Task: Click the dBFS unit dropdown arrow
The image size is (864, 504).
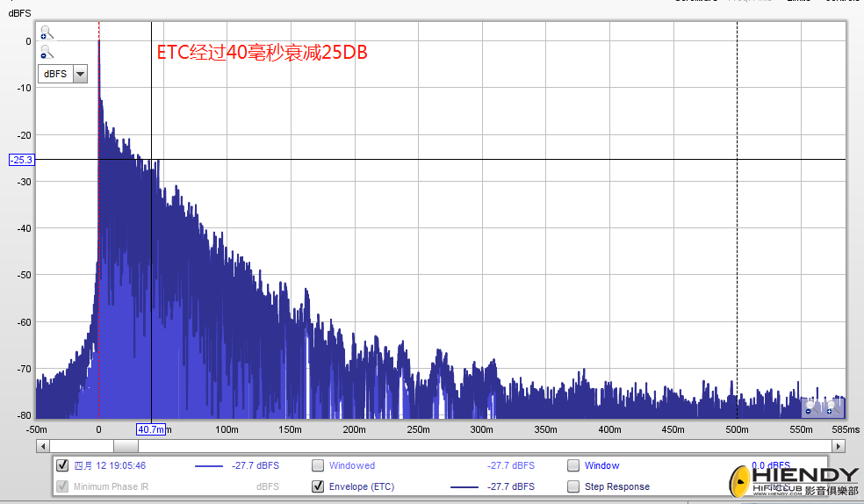Action: [80, 74]
